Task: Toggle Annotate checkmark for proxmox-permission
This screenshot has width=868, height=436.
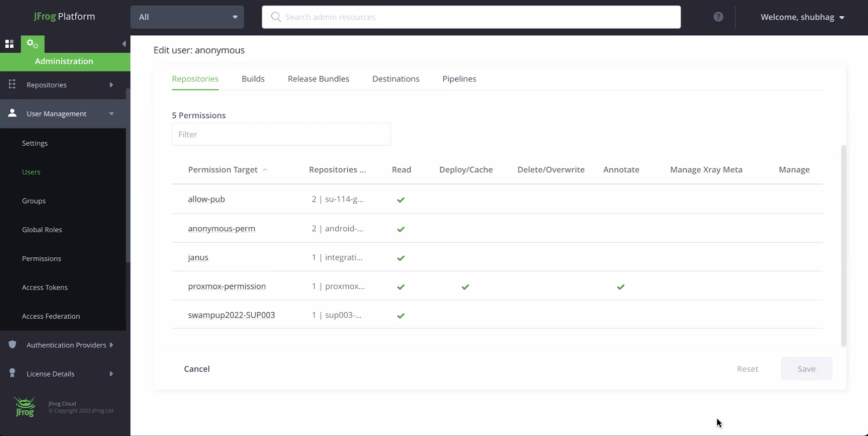Action: click(x=621, y=287)
